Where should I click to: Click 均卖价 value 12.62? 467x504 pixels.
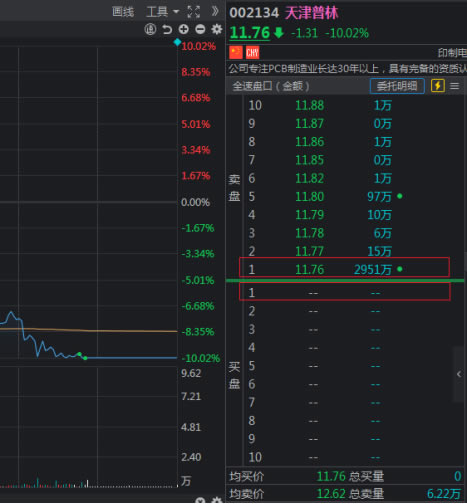(x=331, y=494)
